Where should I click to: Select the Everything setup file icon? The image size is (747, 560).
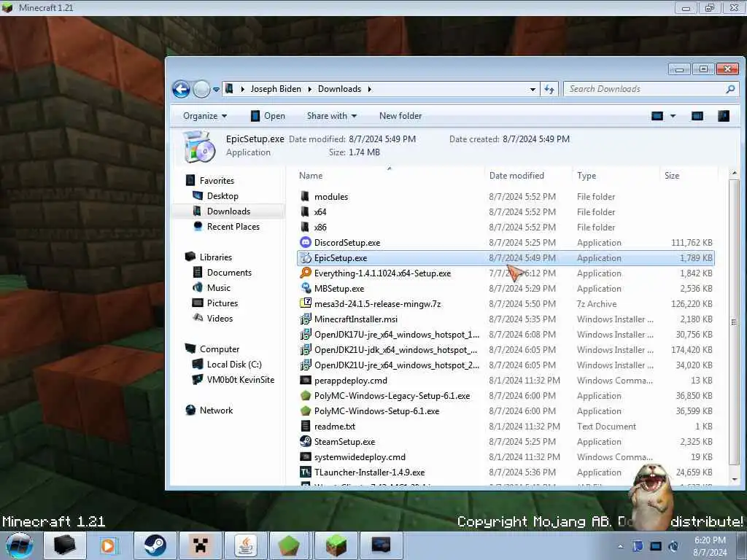pyautogui.click(x=306, y=273)
